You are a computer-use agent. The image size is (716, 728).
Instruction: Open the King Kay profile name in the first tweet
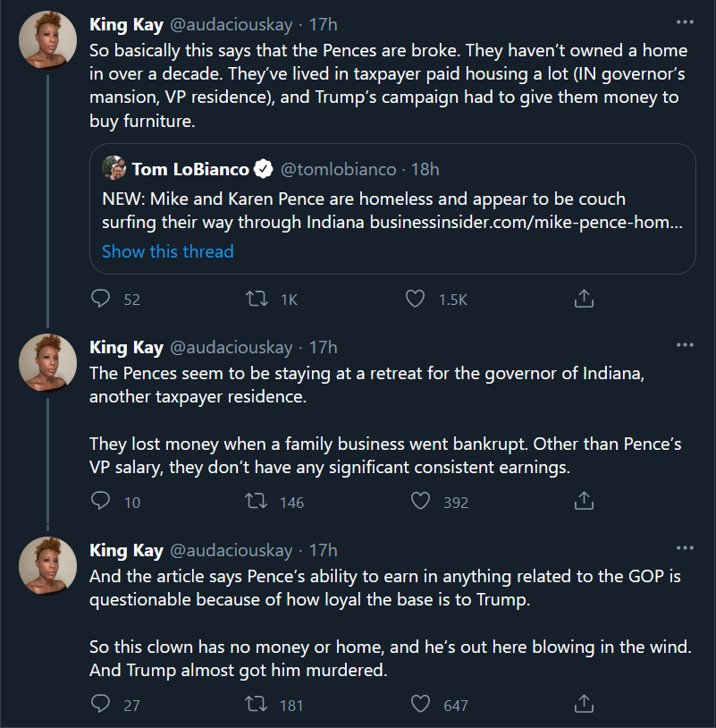pos(126,24)
